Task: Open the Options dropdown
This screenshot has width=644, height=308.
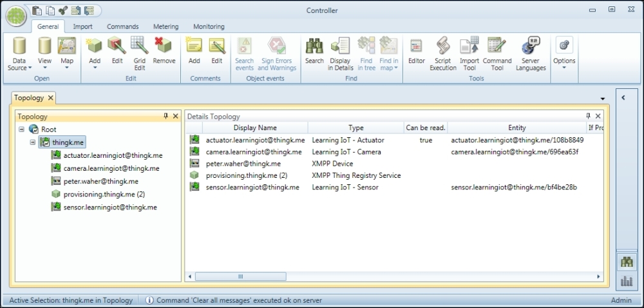Action: tap(564, 53)
